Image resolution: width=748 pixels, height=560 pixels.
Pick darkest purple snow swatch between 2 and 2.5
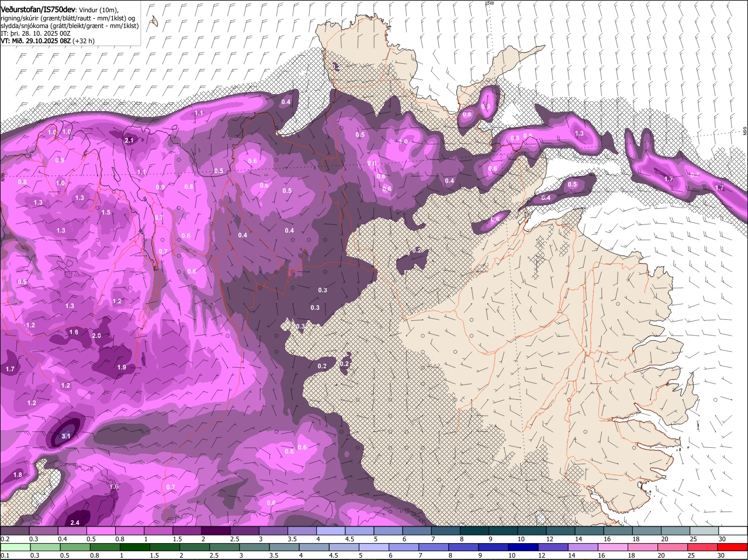pyautogui.click(x=216, y=531)
